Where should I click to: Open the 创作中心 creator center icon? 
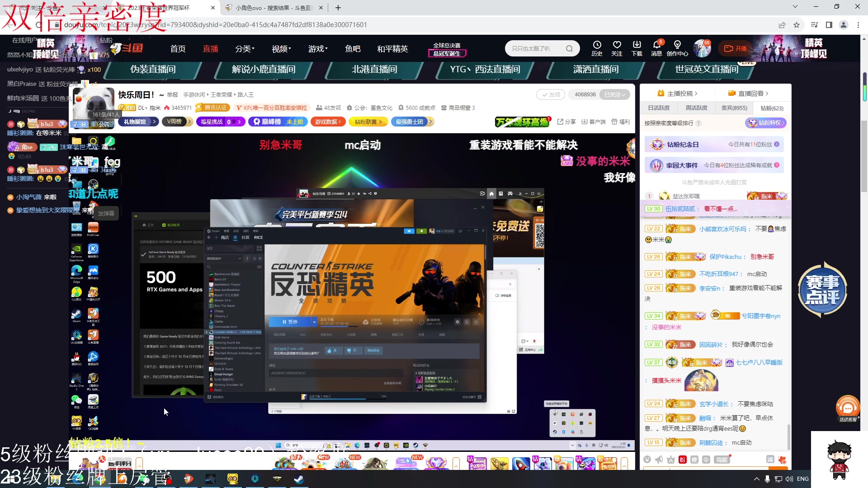[x=677, y=48]
